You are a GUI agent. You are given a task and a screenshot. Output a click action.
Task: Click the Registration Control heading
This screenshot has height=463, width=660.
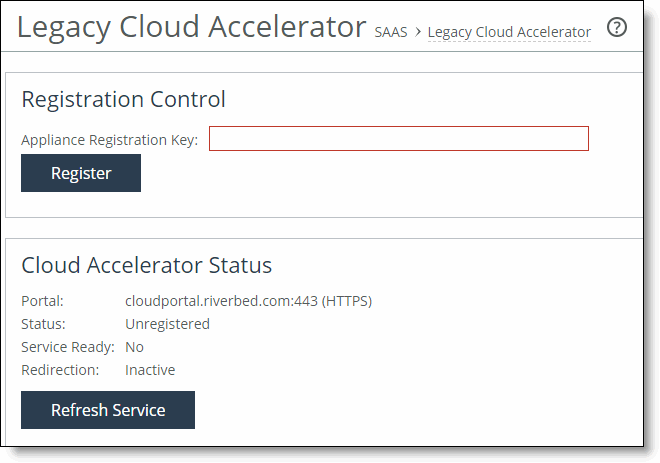(123, 99)
